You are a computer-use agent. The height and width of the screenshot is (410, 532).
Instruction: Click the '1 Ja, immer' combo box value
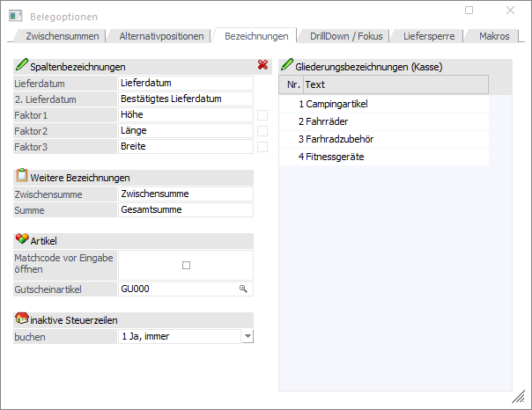click(x=180, y=336)
